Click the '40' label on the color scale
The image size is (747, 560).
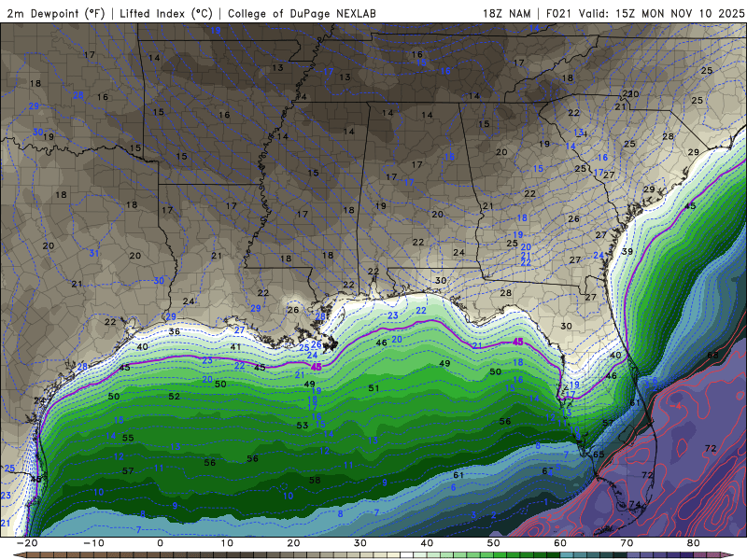tap(427, 543)
